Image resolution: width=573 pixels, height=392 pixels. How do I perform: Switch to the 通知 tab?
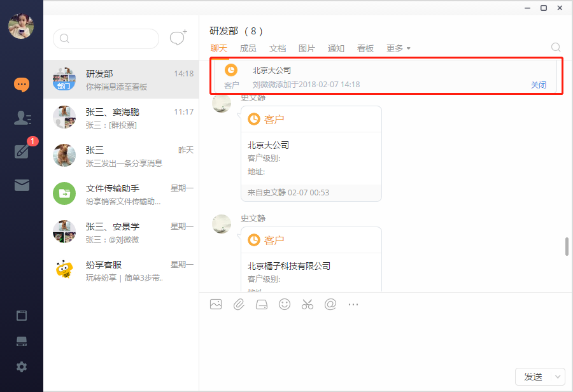tap(336, 48)
